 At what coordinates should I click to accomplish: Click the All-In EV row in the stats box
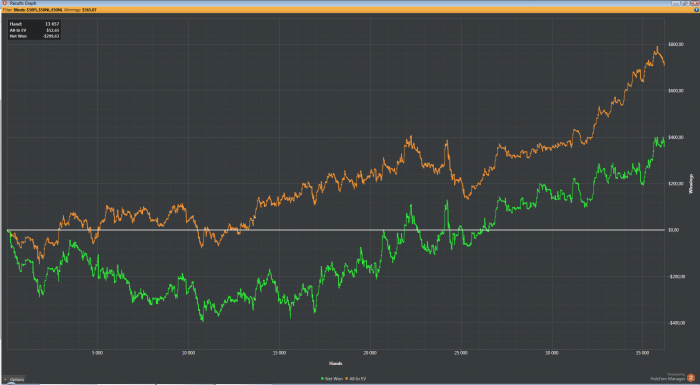(x=34, y=30)
